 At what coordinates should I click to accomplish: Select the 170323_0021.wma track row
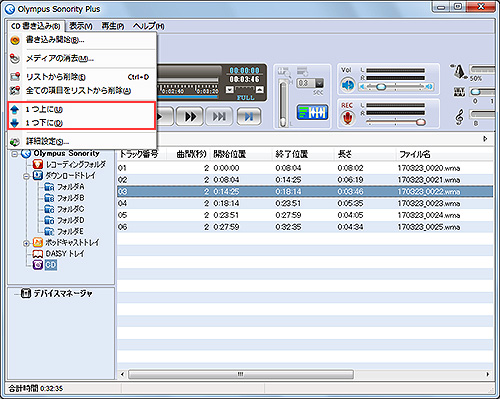(x=305, y=180)
